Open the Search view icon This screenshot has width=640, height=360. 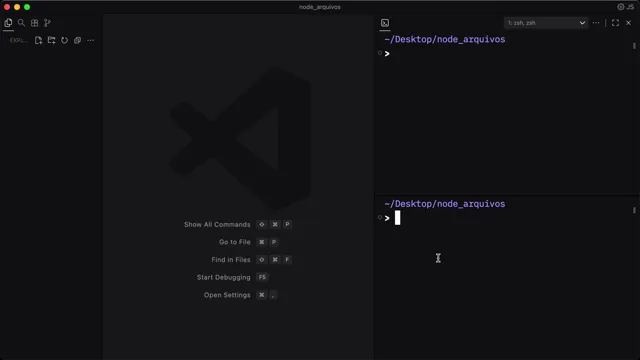(21, 23)
